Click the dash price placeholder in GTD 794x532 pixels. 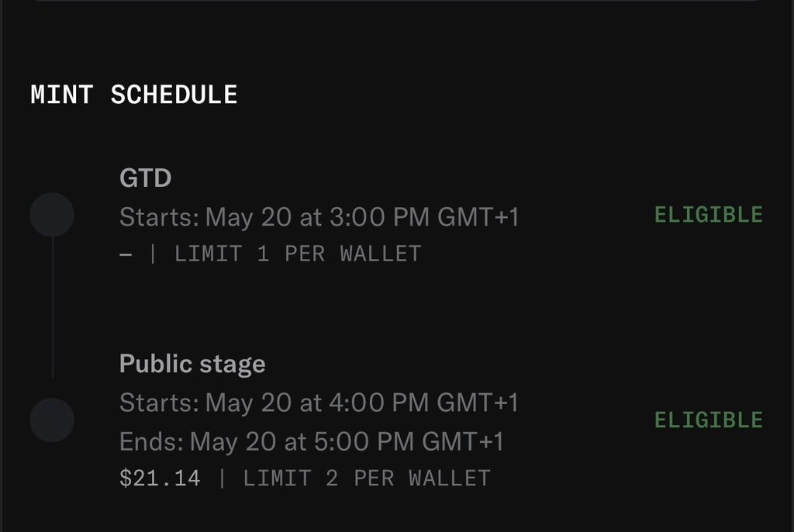[x=126, y=254]
